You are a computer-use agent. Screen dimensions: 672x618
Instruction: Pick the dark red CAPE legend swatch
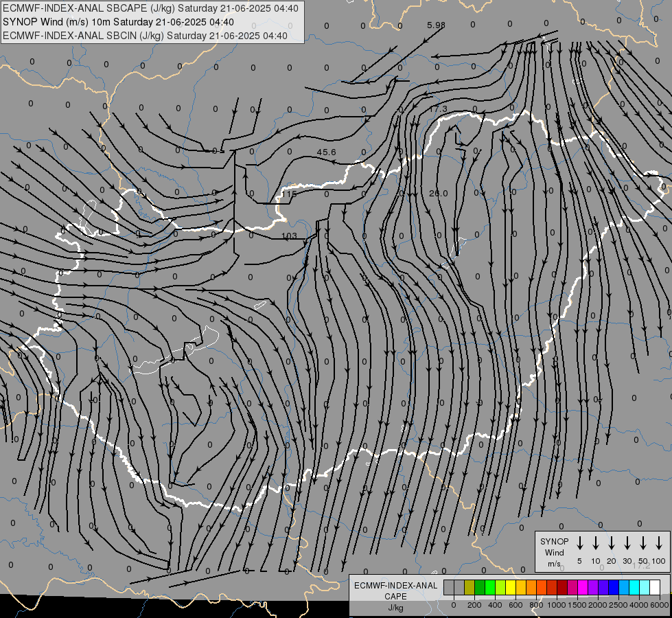tap(562, 588)
